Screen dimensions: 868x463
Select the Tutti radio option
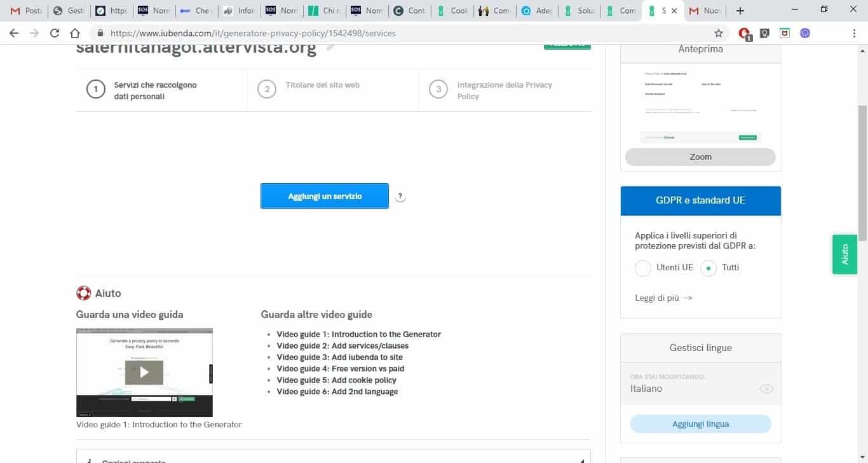pos(709,268)
